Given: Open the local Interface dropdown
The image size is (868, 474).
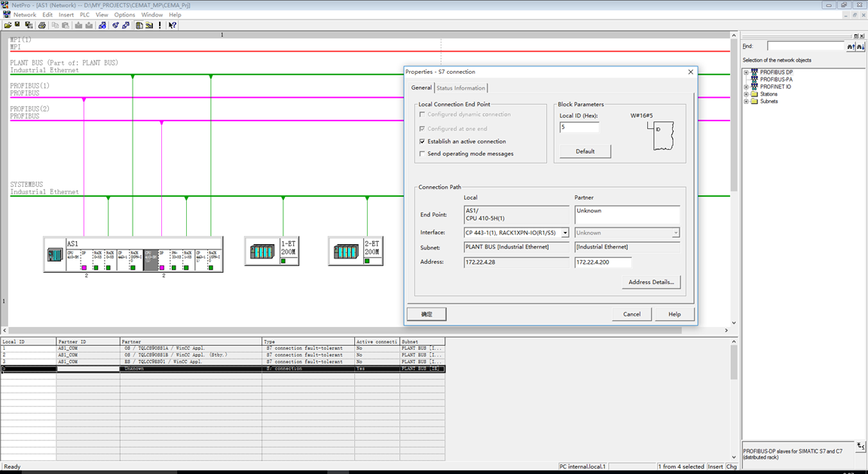Looking at the screenshot, I should tap(565, 233).
